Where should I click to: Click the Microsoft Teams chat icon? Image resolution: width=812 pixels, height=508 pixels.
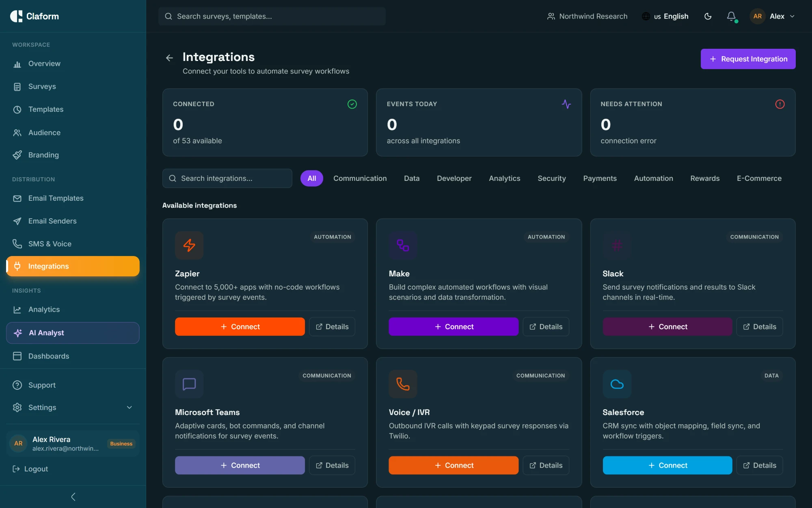pos(189,384)
